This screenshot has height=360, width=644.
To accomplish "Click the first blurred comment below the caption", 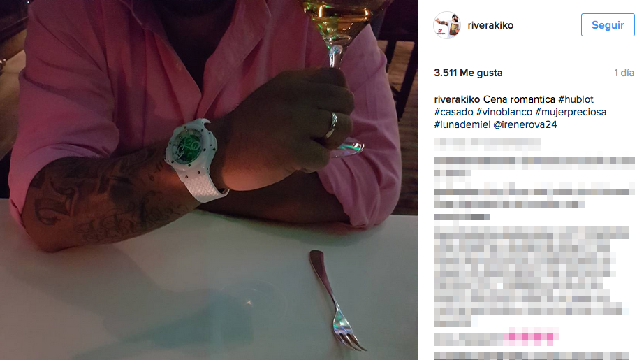I will coord(487,145).
